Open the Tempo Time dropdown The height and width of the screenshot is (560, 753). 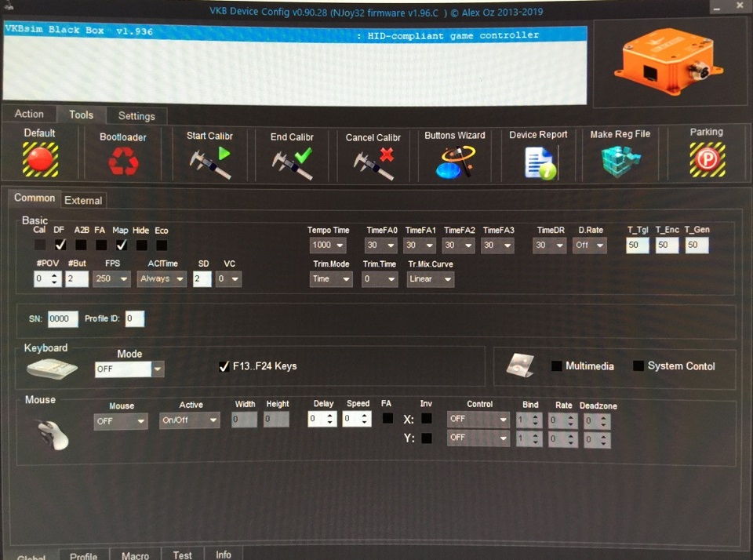pyautogui.click(x=328, y=245)
